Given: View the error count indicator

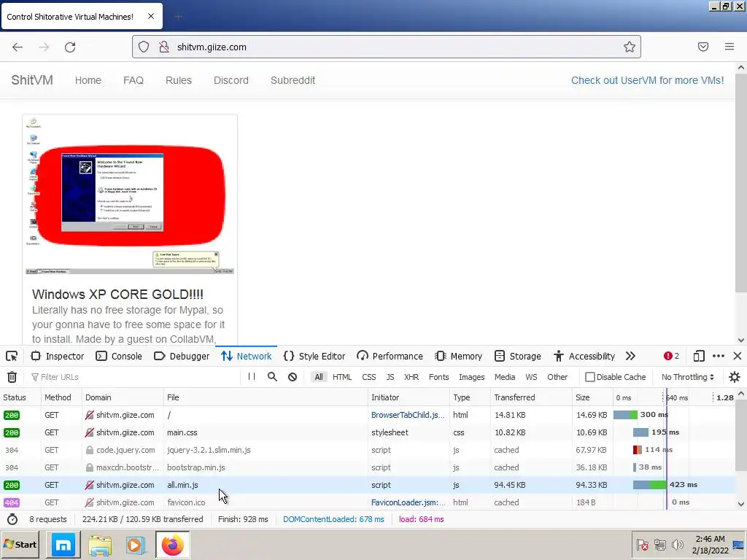Looking at the screenshot, I should [671, 356].
